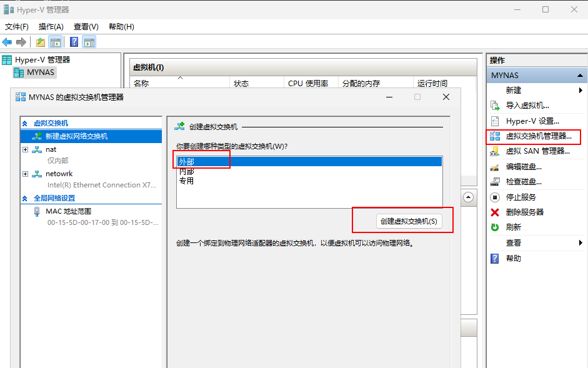Open the 帮助(H) menu
The height and width of the screenshot is (368, 588).
tap(121, 27)
